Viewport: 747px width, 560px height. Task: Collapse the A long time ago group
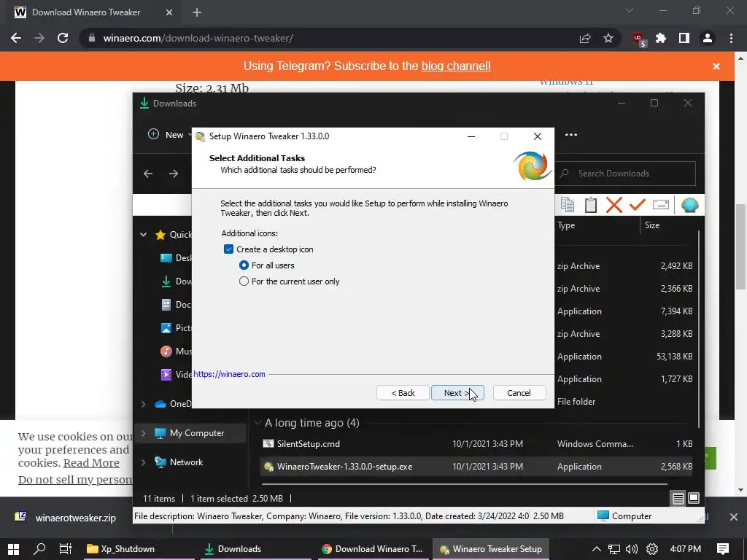[258, 423]
